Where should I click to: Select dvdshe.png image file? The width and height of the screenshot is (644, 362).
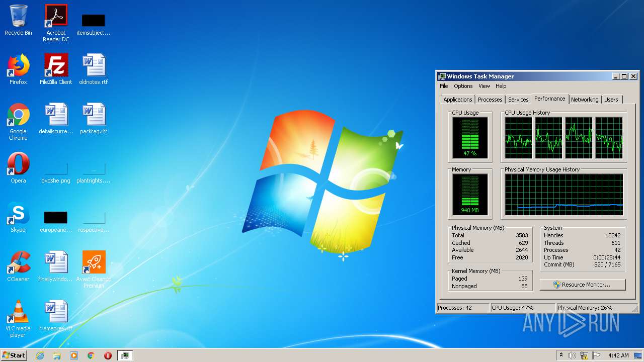tap(56, 172)
